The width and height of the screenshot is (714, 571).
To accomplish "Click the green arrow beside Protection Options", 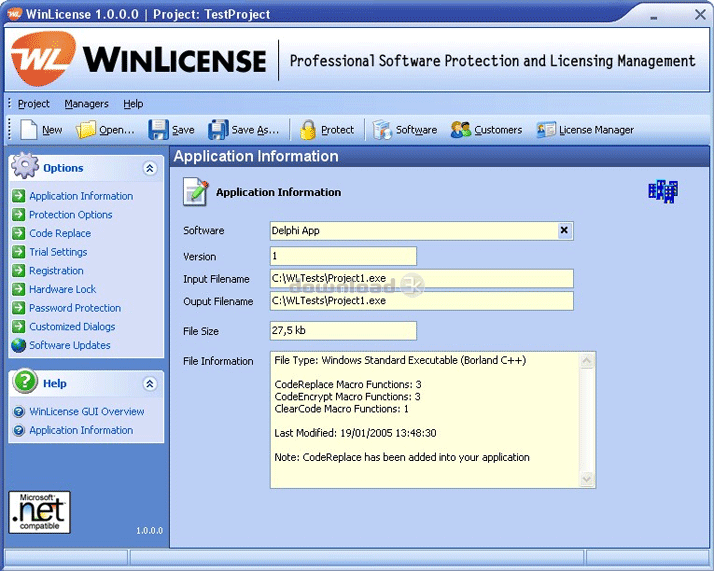I will 19,214.
